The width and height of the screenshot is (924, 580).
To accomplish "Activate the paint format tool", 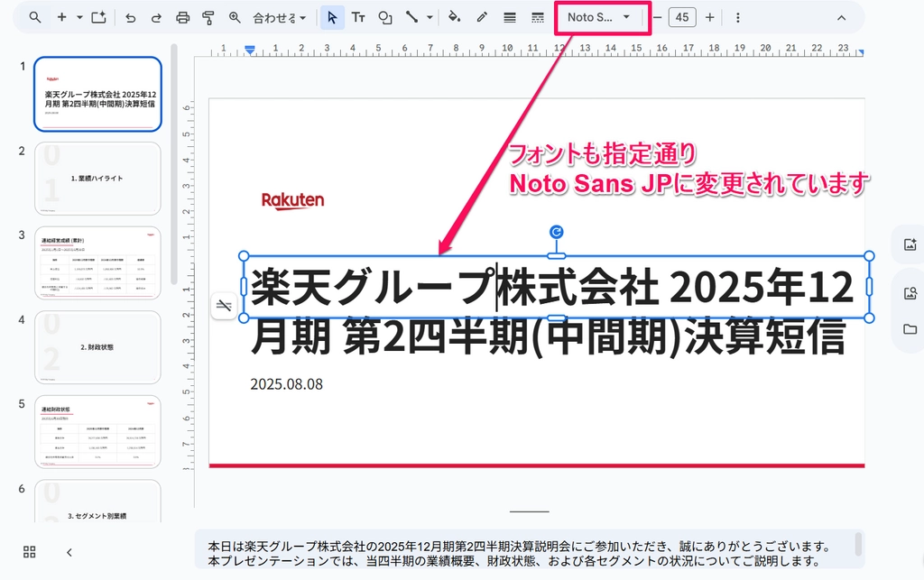I will pos(208,18).
